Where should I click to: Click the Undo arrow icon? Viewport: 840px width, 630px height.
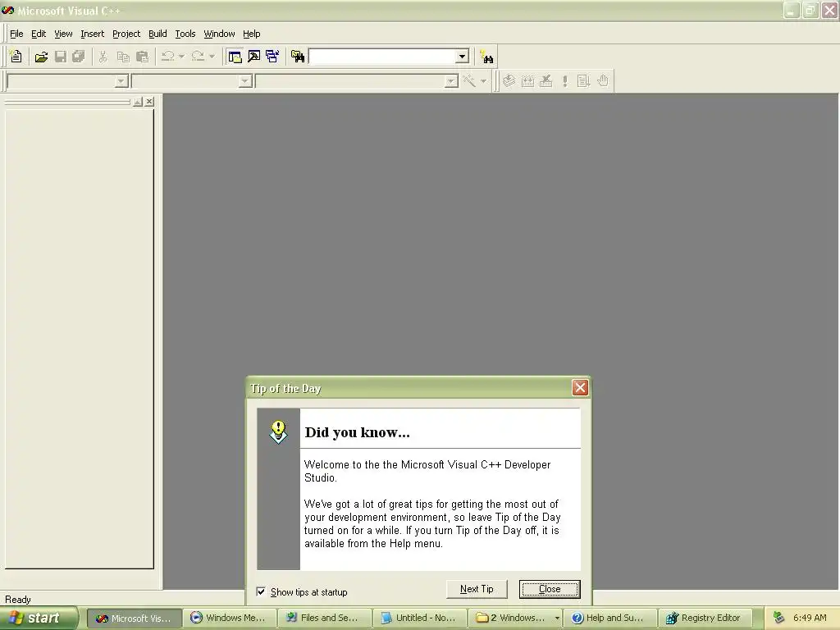click(x=167, y=57)
